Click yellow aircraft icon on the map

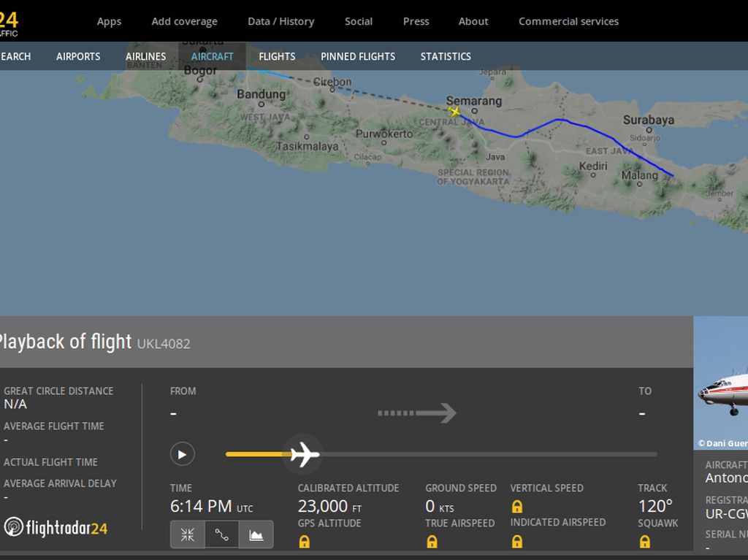(454, 111)
